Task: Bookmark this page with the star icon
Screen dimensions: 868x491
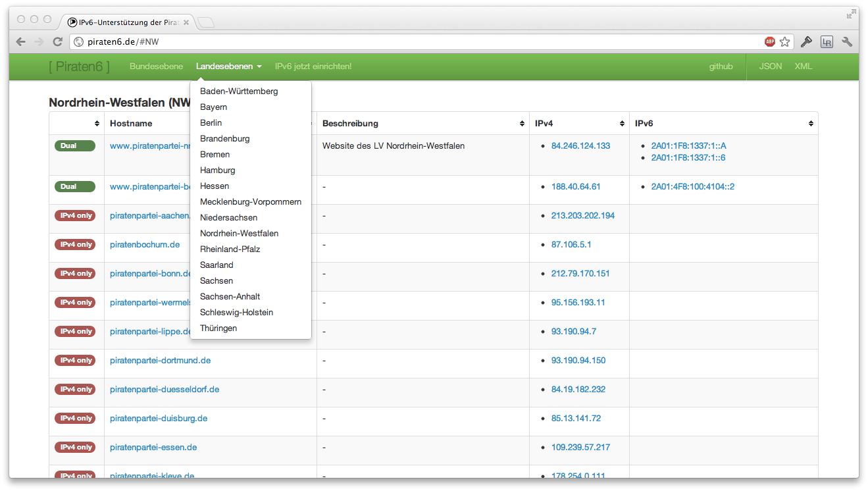Action: [784, 41]
